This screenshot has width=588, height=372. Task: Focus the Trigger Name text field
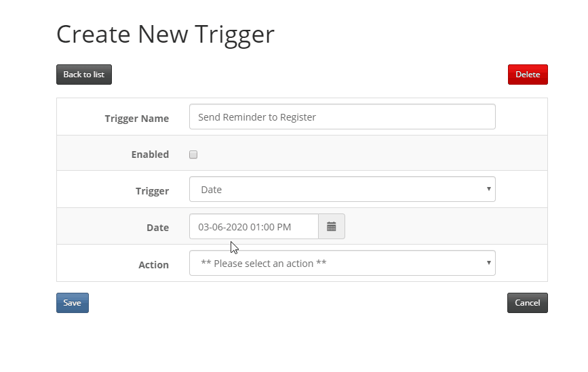pyautogui.click(x=342, y=117)
